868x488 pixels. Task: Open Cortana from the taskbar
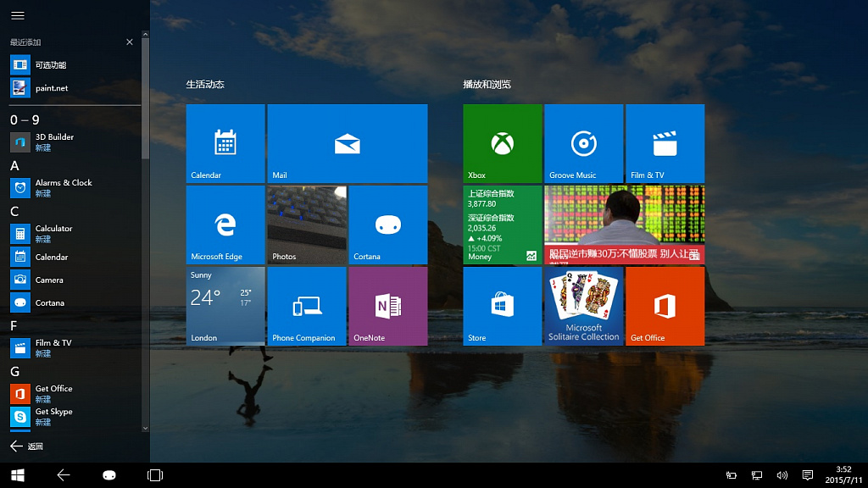[x=109, y=475]
